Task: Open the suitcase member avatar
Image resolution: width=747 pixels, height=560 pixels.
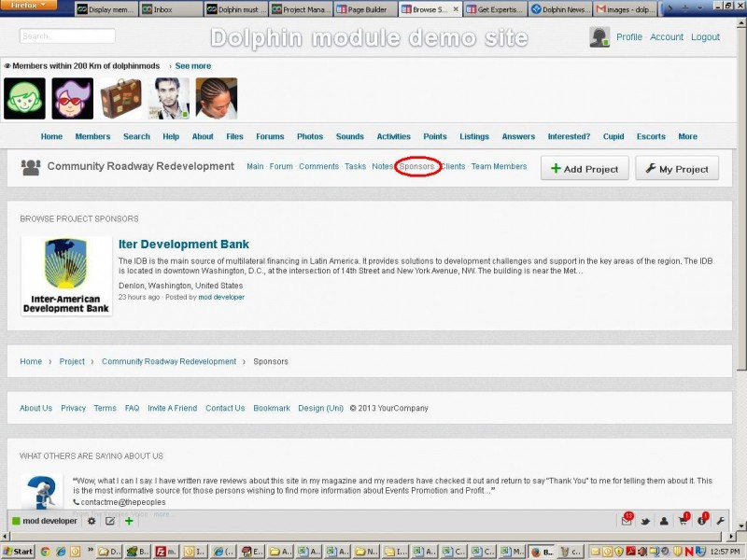Action: tap(120, 99)
